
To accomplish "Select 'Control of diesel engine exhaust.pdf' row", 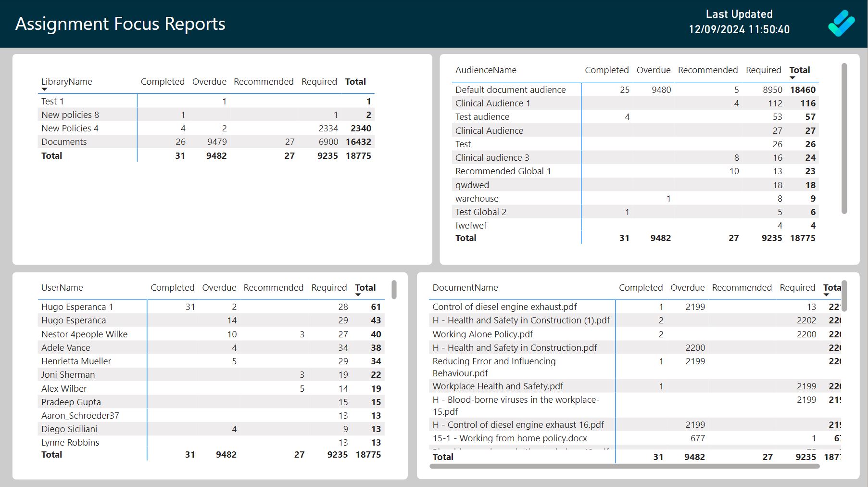I will tap(635, 307).
